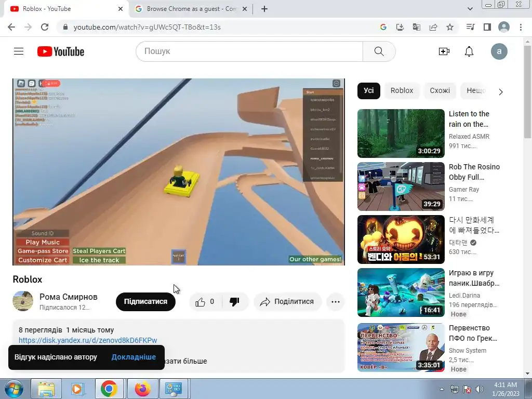This screenshot has width=532, height=399.
Task: Click the browser Forward arrow
Action: click(x=28, y=27)
